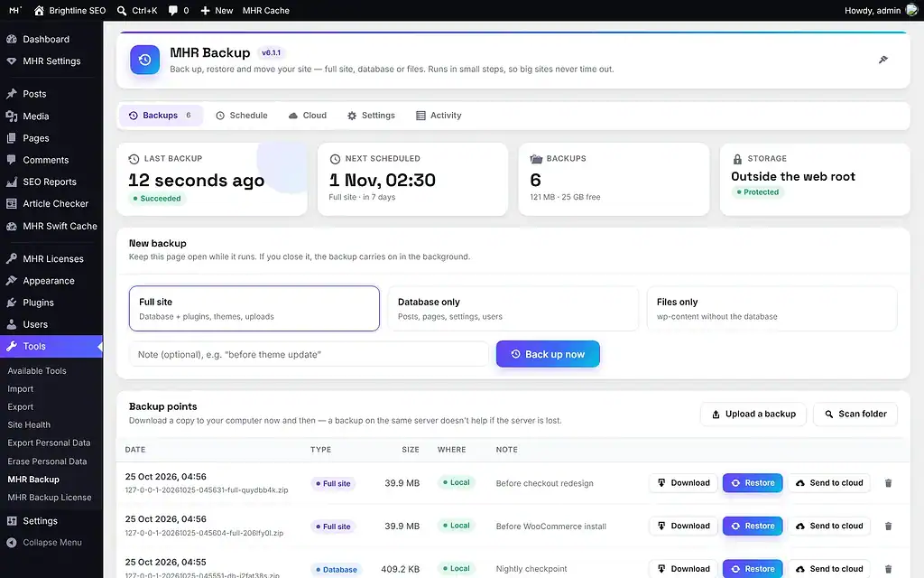This screenshot has width=924, height=578.
Task: Open Import submenu item
Action: point(20,388)
